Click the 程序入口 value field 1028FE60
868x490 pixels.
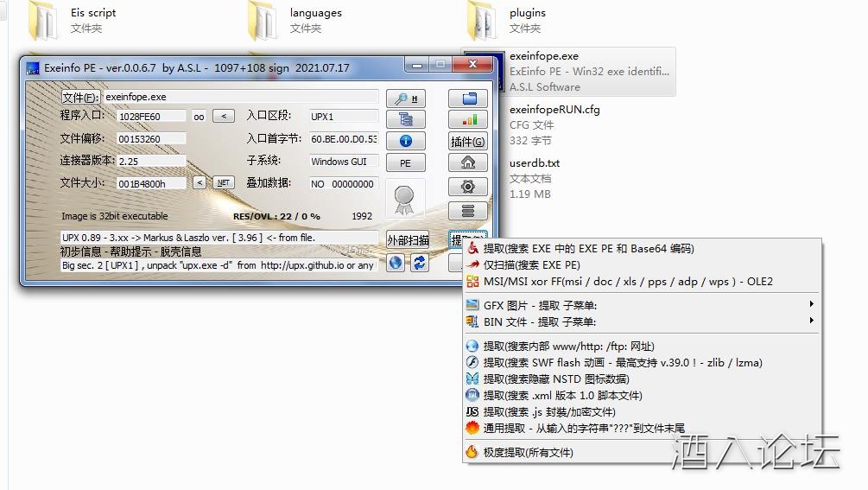[x=150, y=116]
